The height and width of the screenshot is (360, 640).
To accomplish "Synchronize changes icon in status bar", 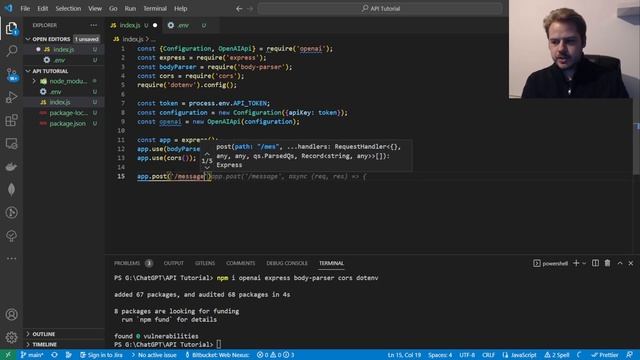I will (x=54, y=355).
